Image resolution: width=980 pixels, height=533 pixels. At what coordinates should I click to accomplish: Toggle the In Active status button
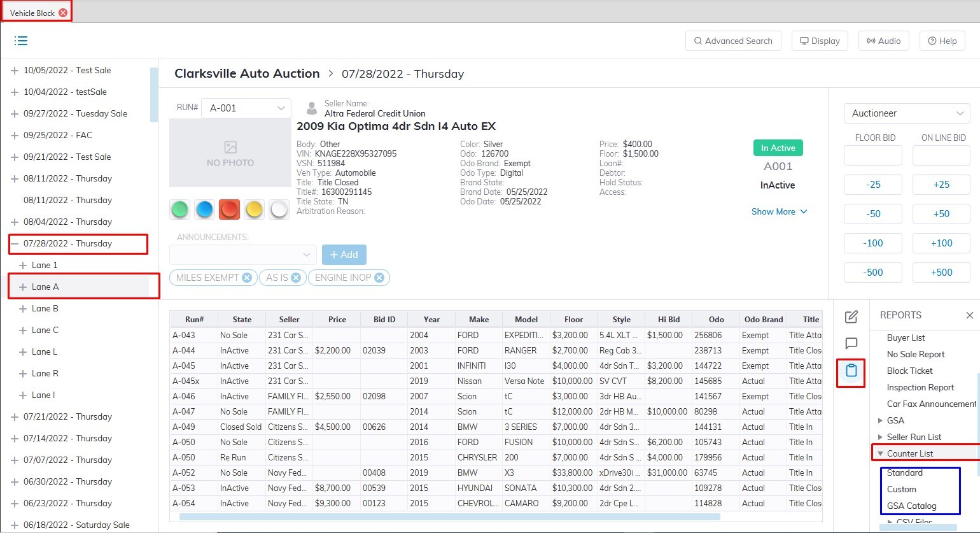coord(778,148)
